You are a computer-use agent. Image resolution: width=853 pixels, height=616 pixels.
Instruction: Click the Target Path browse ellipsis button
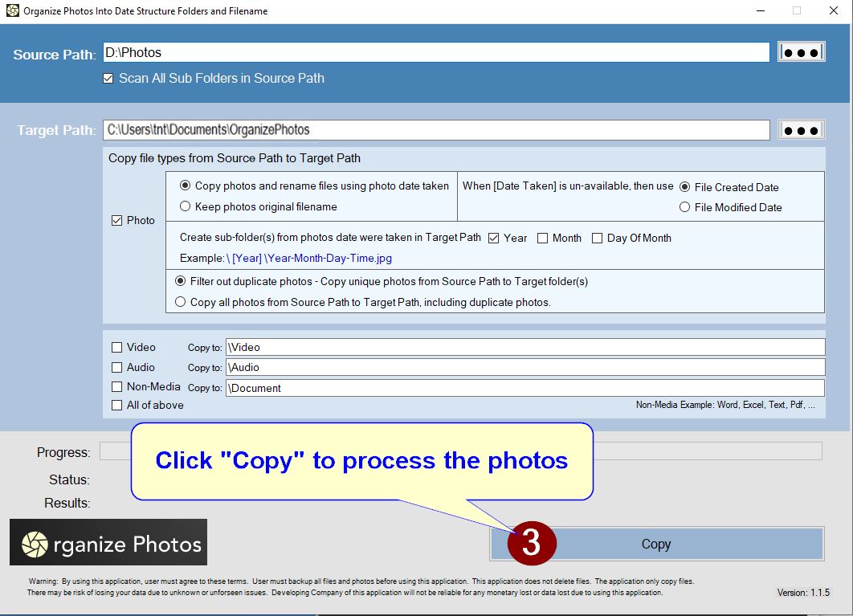coord(801,130)
